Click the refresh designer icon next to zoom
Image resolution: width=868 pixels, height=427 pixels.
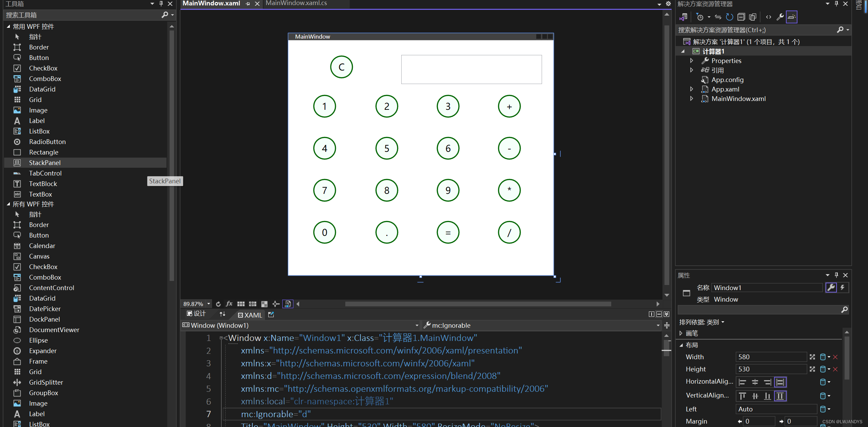(x=218, y=304)
